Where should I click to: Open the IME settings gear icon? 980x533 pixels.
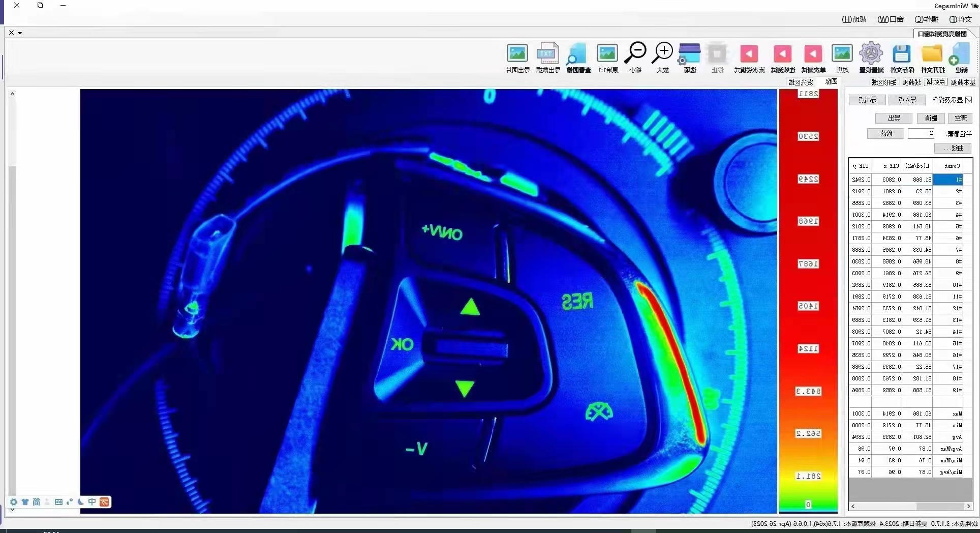(14, 502)
